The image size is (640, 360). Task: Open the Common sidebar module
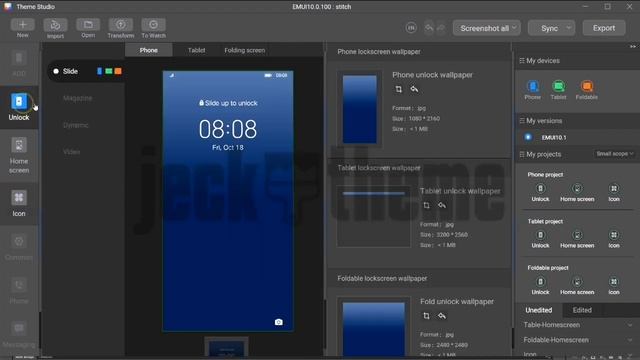pyautogui.click(x=19, y=247)
